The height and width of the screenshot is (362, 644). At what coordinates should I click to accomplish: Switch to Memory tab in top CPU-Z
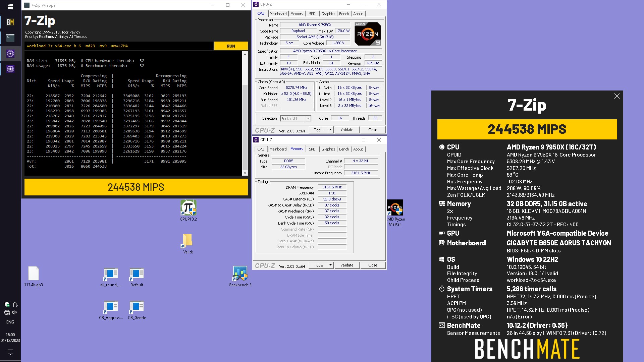297,14
